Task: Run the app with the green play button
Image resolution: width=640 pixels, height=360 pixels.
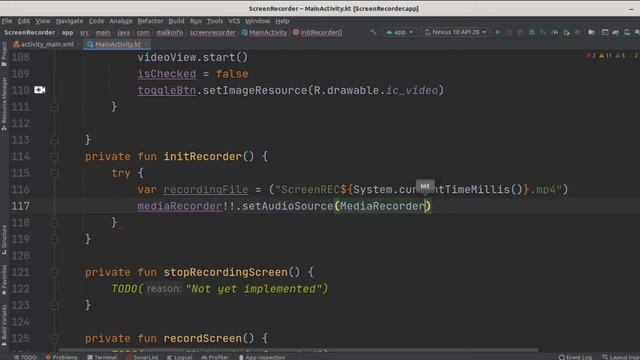Action: (498, 32)
